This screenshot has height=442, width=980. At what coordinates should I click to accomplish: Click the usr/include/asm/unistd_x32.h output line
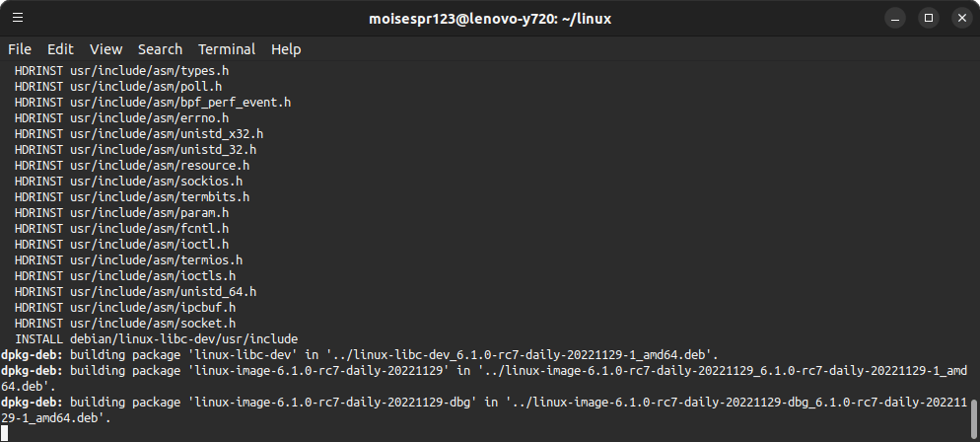click(139, 134)
